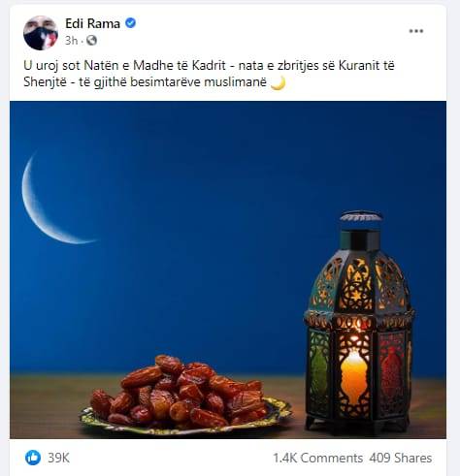
Task: Click the globe public audience icon
Action: (x=91, y=41)
